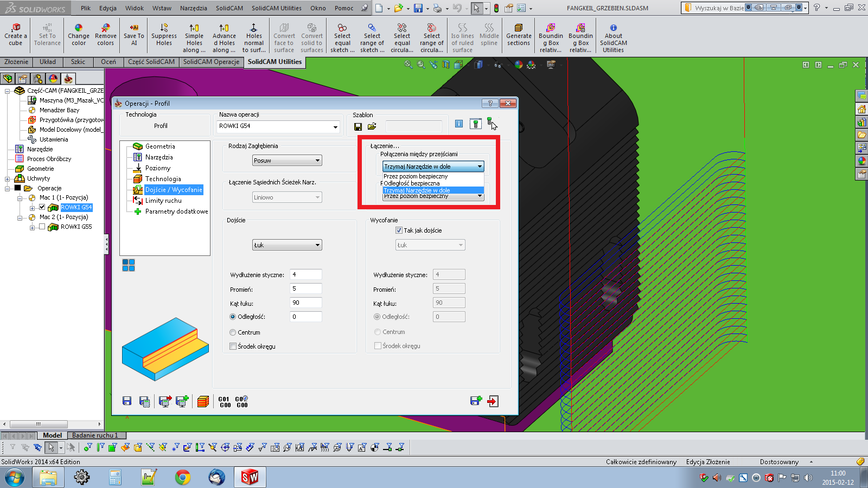This screenshot has height=488, width=868.
Task: Open the Widok menu
Action: click(x=135, y=8)
